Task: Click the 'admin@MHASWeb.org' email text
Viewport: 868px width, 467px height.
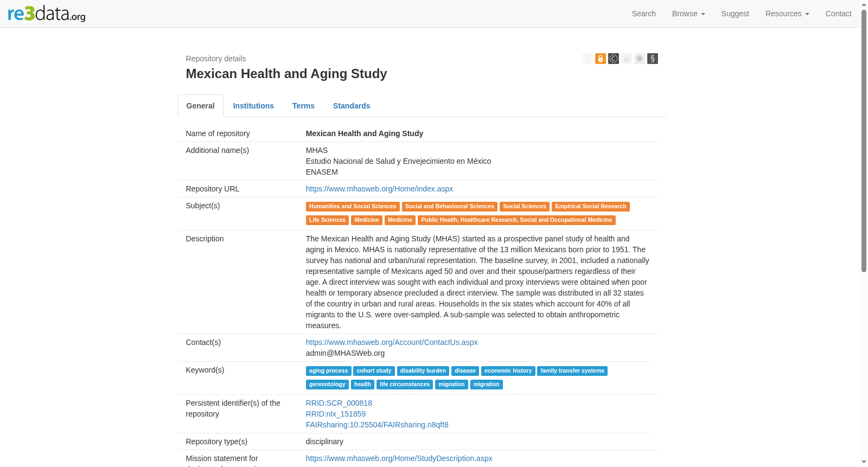Action: coord(345,353)
